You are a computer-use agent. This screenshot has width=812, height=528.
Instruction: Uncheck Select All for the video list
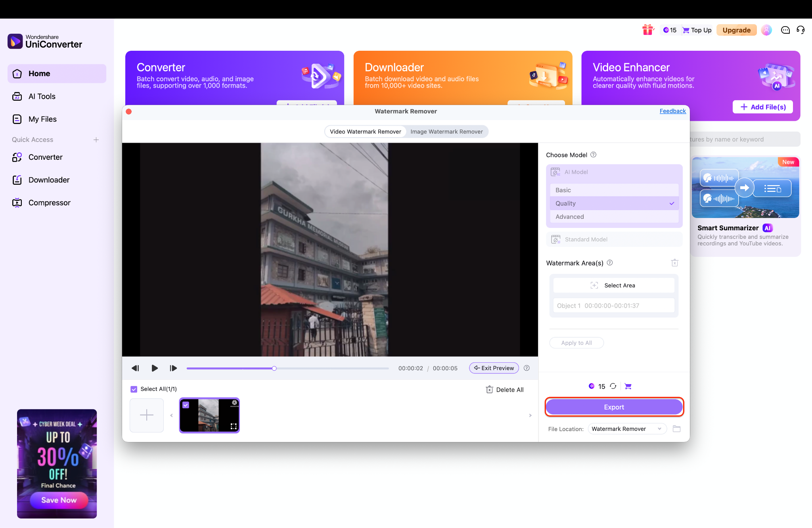[134, 389]
